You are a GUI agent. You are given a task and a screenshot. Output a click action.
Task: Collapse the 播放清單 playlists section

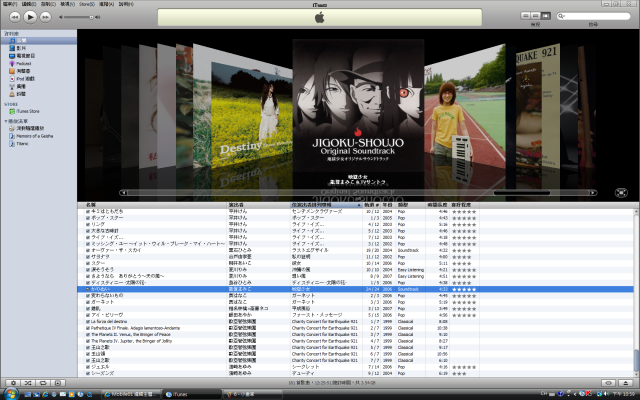(6, 121)
